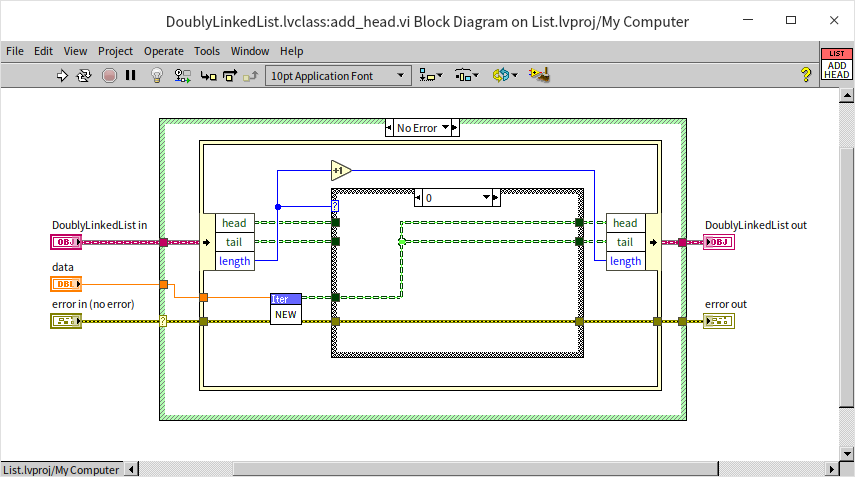
Task: Open the inner case 0 selector dropdown
Action: (x=490, y=198)
